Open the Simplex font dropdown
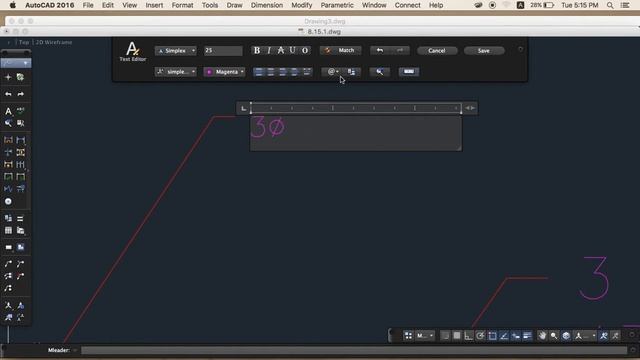The height and width of the screenshot is (360, 640). click(176, 51)
